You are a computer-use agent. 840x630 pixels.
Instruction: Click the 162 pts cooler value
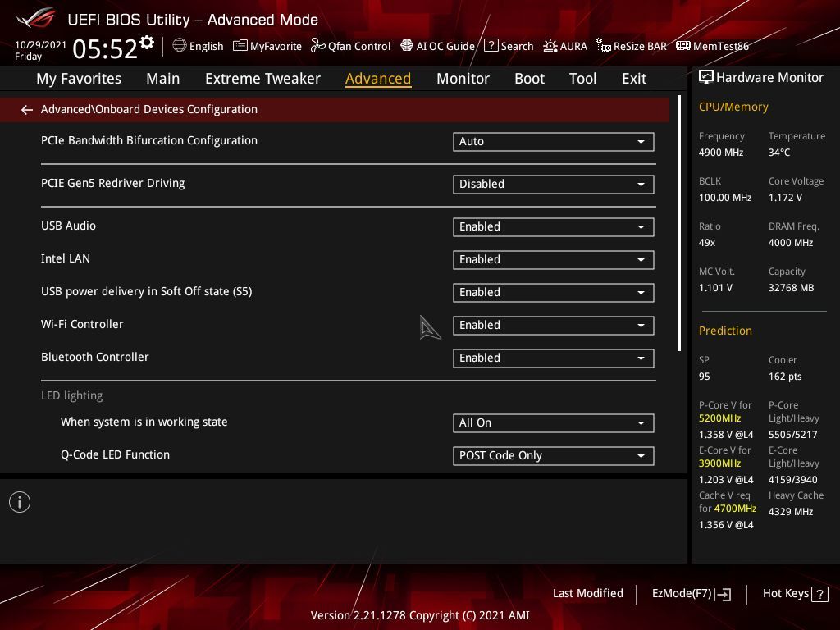tap(785, 377)
